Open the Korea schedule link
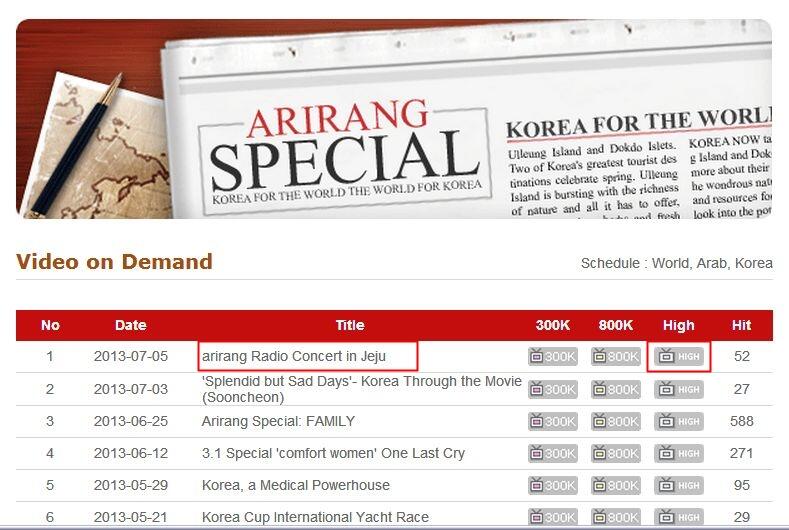The height and width of the screenshot is (530, 789). tap(753, 263)
